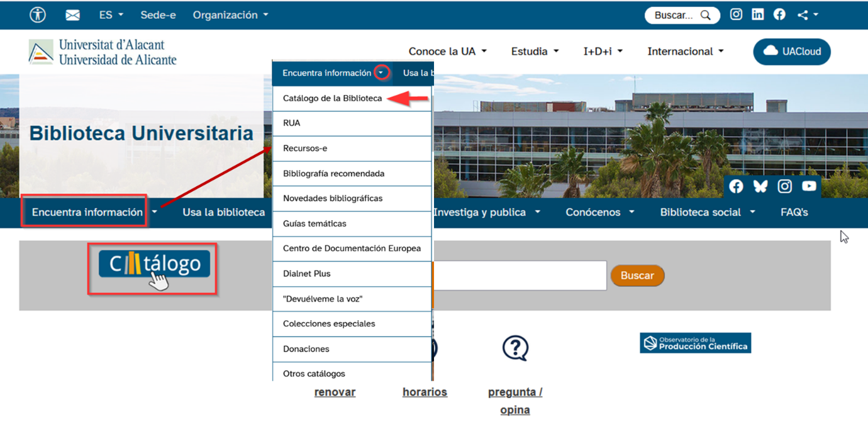Expand the I+D+i menu
This screenshot has height=424, width=868.
[x=603, y=52]
